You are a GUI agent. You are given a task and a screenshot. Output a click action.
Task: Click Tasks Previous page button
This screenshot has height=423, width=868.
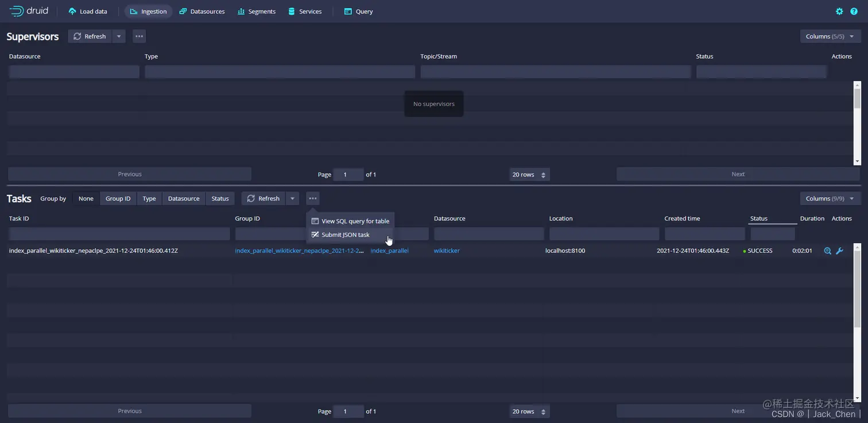point(130,411)
